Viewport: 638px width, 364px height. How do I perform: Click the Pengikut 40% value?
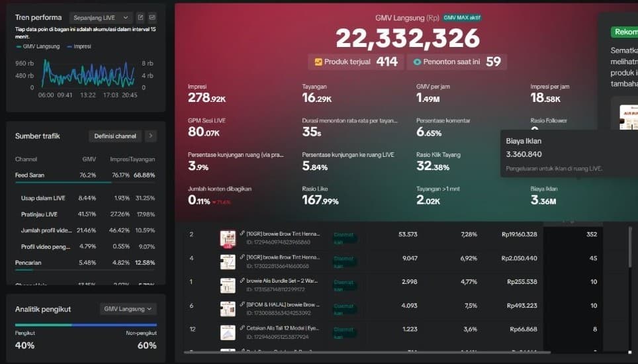point(25,345)
